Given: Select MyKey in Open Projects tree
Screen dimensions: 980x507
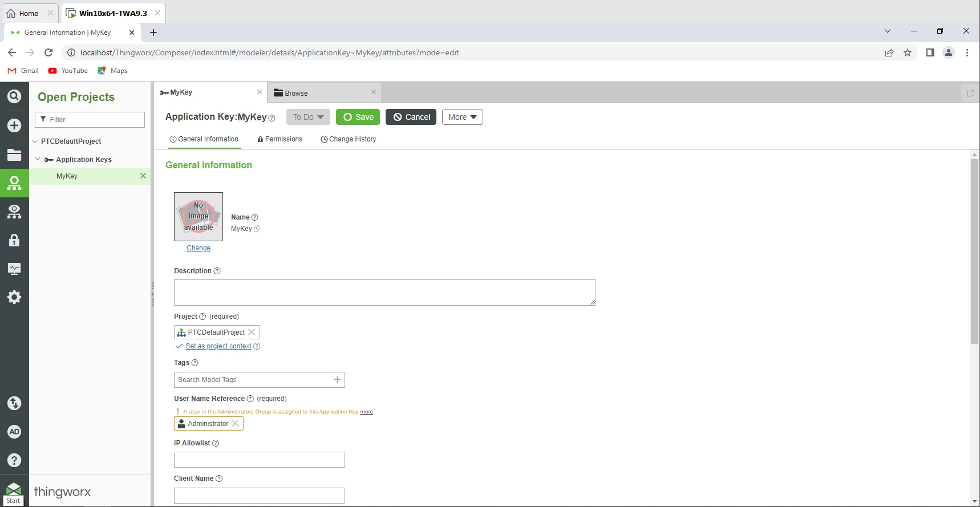Looking at the screenshot, I should pyautogui.click(x=67, y=176).
